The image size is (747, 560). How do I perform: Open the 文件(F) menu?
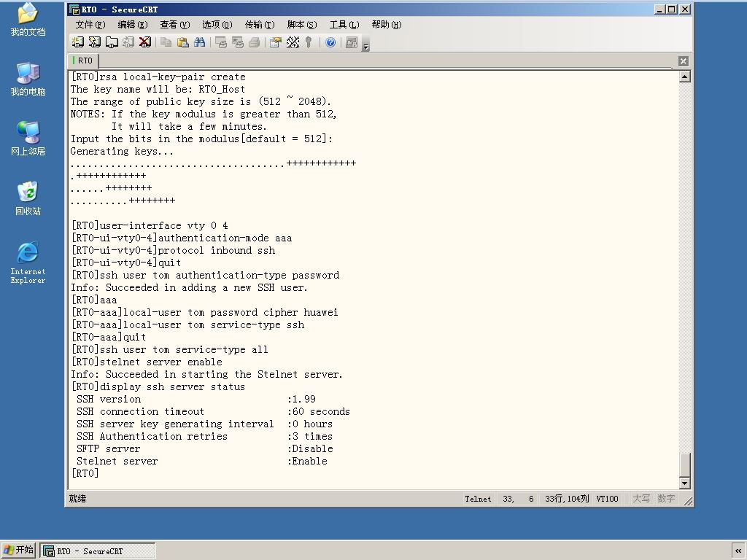(x=90, y=24)
